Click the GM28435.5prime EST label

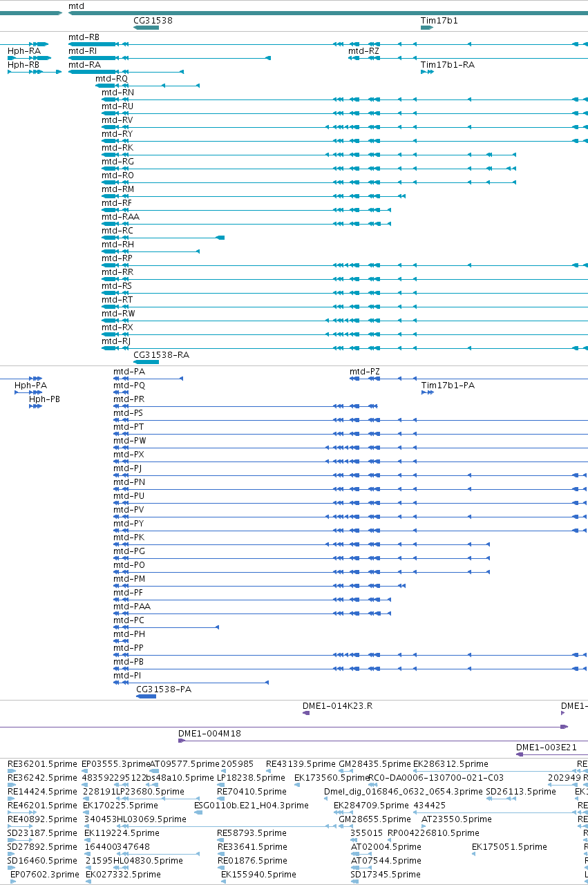click(374, 763)
